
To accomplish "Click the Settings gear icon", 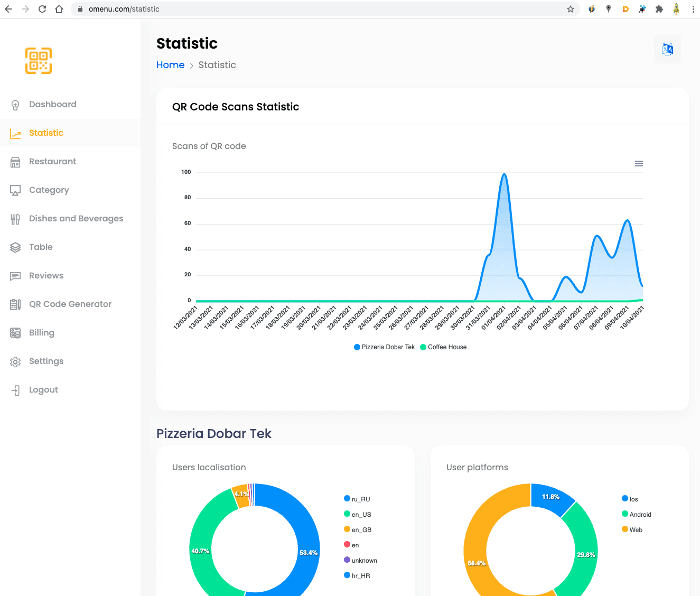I will [x=15, y=361].
